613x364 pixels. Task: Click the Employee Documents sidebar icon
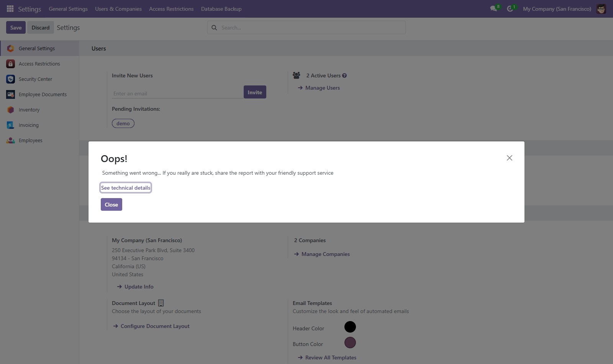(x=11, y=94)
